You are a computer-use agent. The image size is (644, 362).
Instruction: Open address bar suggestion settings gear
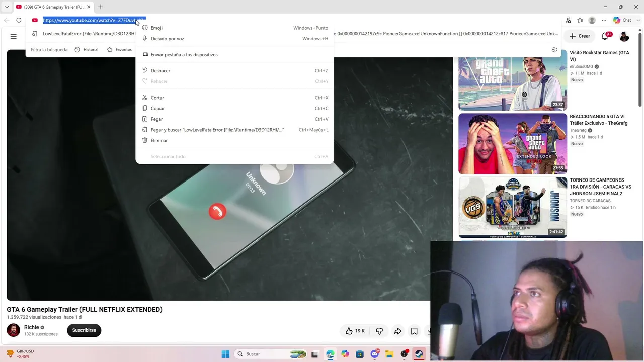tap(554, 50)
